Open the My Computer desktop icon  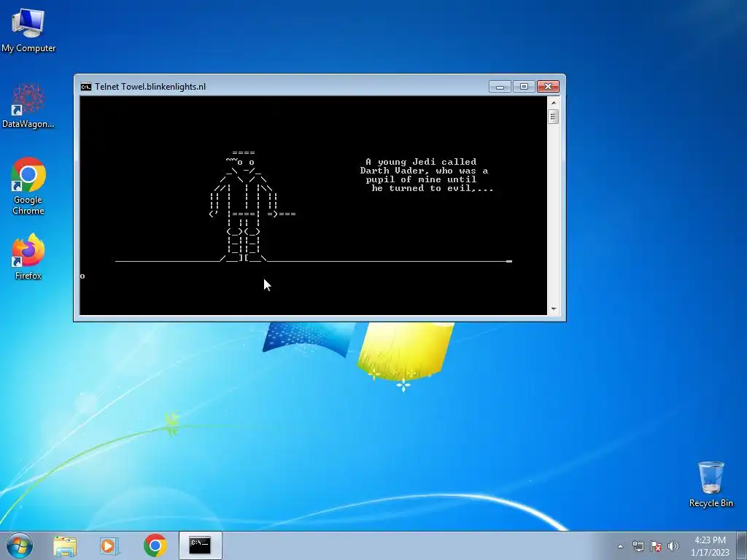(28, 30)
